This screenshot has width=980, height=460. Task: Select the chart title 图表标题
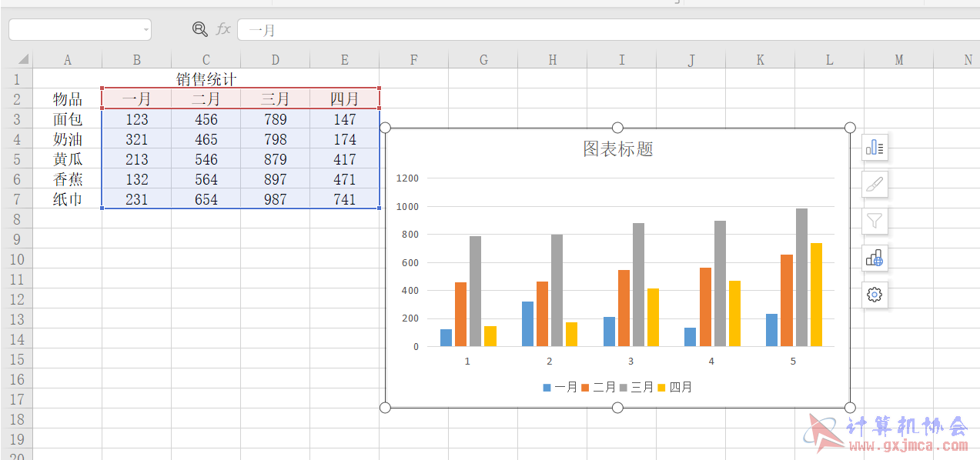tap(618, 149)
